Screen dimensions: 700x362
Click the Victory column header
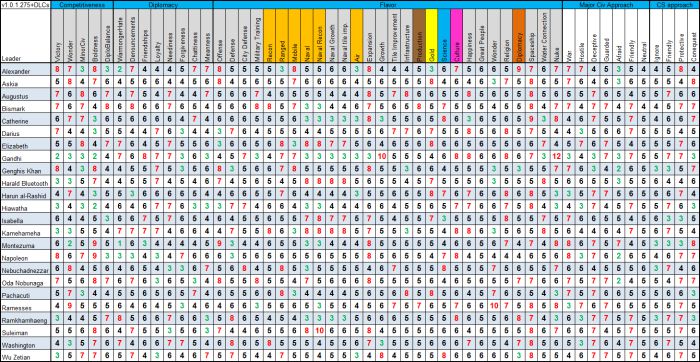click(x=58, y=36)
